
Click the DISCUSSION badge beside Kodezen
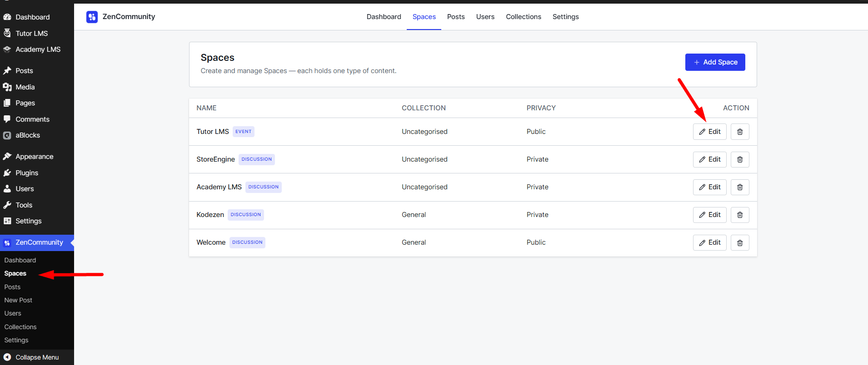(x=246, y=215)
